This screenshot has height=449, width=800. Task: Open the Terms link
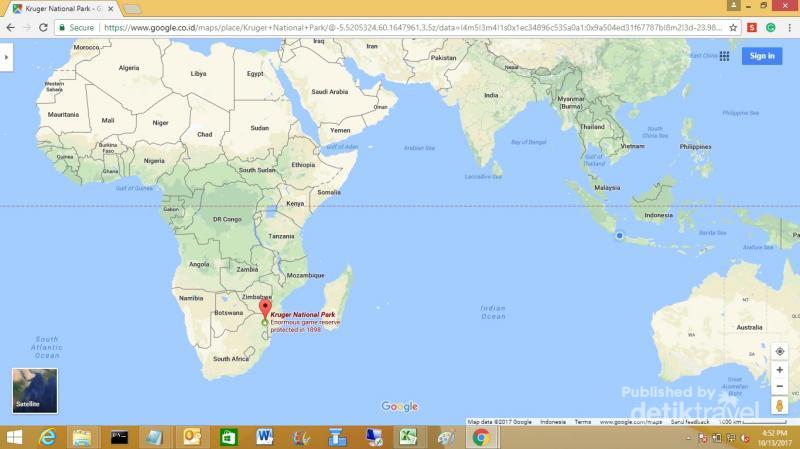582,422
